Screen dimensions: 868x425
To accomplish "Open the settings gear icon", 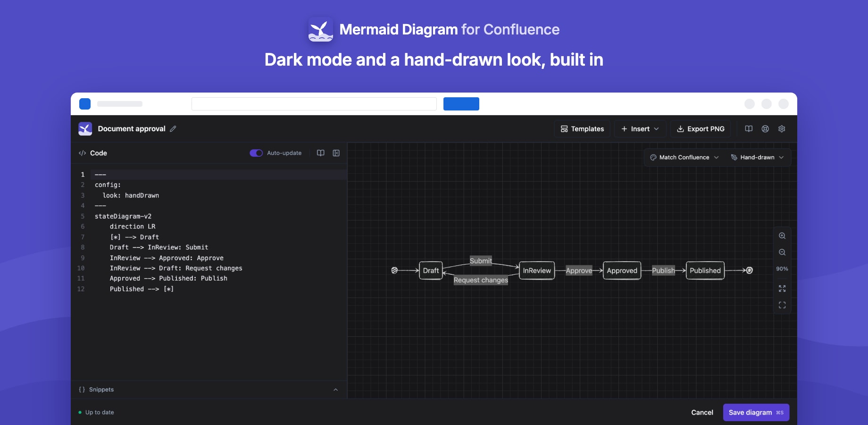I will (x=782, y=129).
